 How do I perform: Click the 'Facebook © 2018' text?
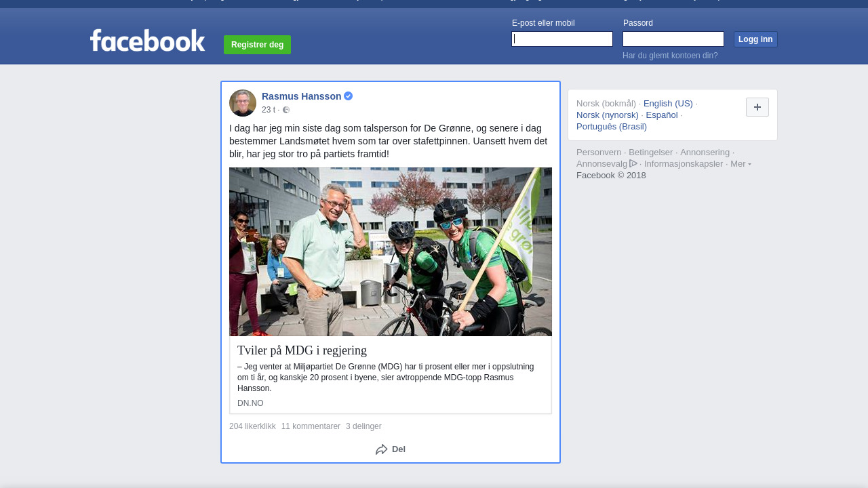click(611, 176)
